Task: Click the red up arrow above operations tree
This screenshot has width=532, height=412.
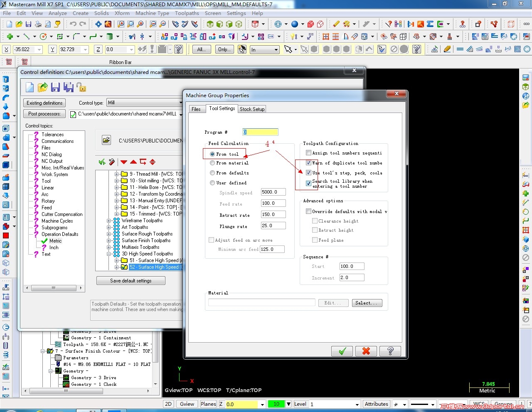Action: (x=133, y=162)
